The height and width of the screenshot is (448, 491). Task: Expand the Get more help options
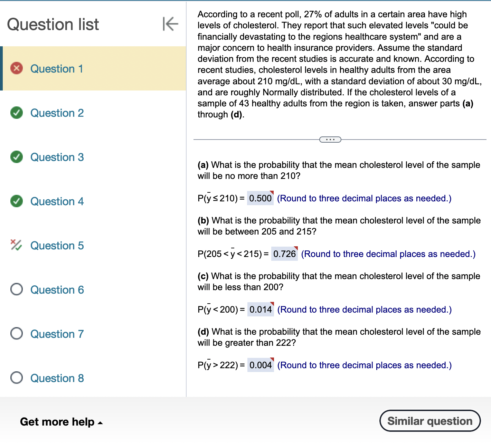tap(61, 422)
